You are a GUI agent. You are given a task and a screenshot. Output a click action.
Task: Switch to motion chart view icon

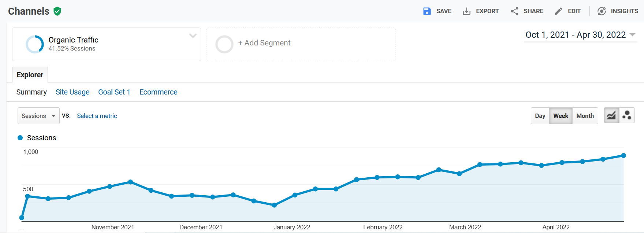627,116
